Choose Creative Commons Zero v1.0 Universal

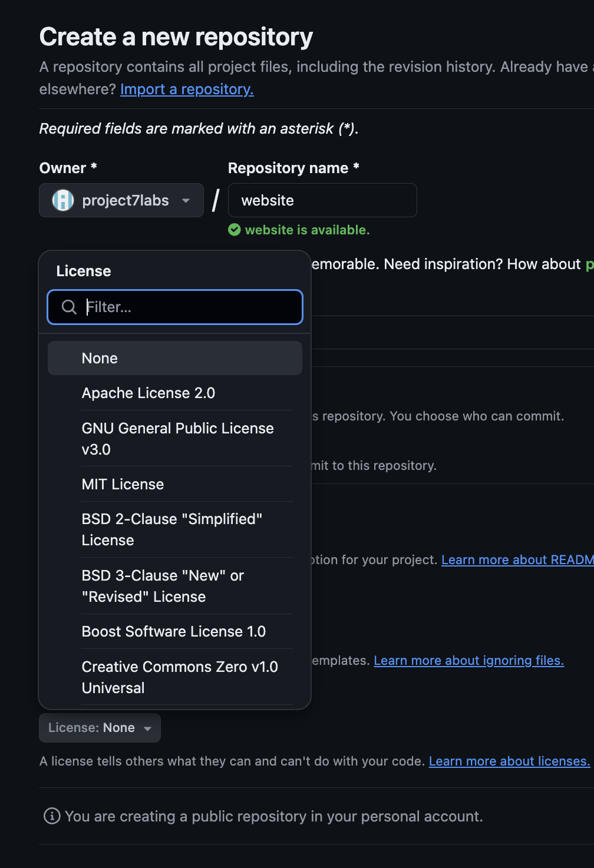[x=175, y=677]
